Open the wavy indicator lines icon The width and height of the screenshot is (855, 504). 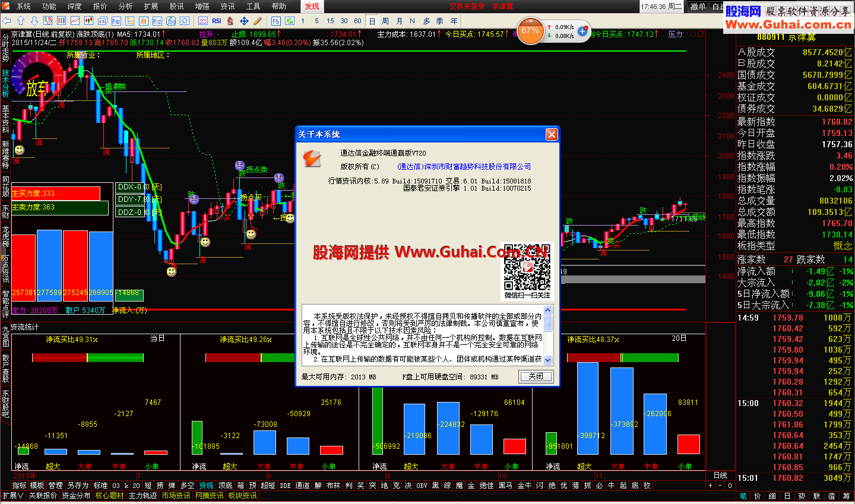[x=202, y=21]
